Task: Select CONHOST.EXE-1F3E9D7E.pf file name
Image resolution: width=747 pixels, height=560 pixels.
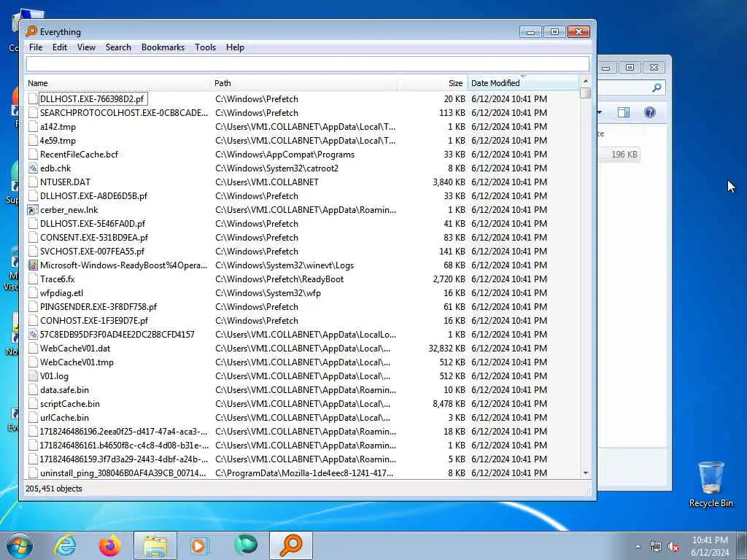Action: click(94, 321)
